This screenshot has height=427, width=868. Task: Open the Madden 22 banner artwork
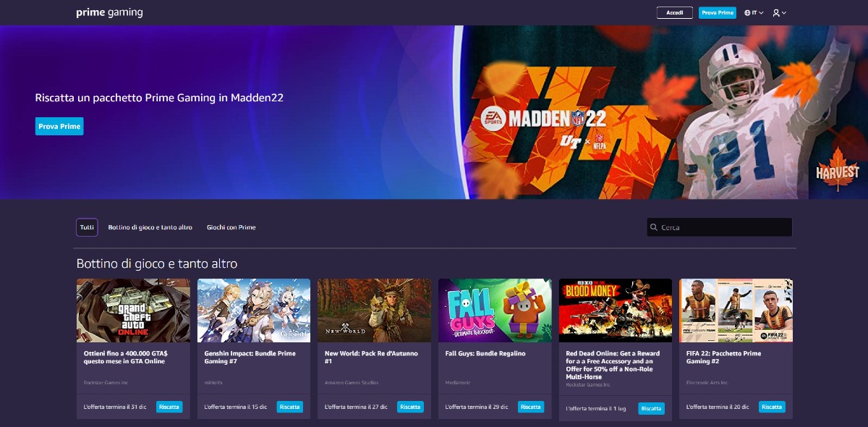[662, 112]
